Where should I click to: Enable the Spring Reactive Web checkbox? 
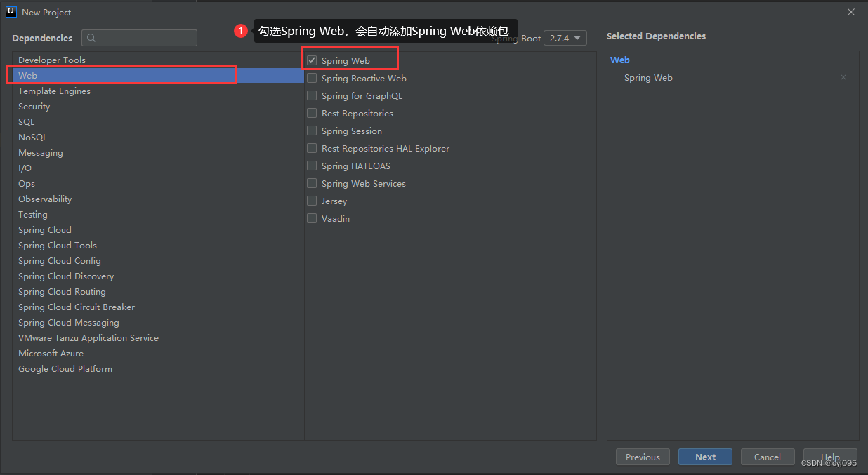(312, 79)
